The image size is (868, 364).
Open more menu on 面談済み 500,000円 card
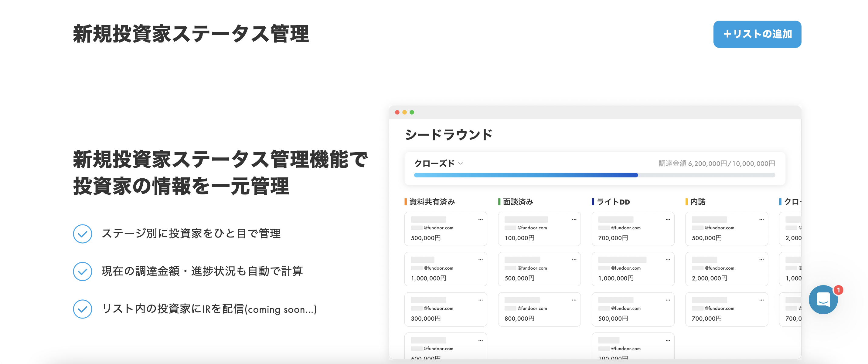[x=574, y=260]
